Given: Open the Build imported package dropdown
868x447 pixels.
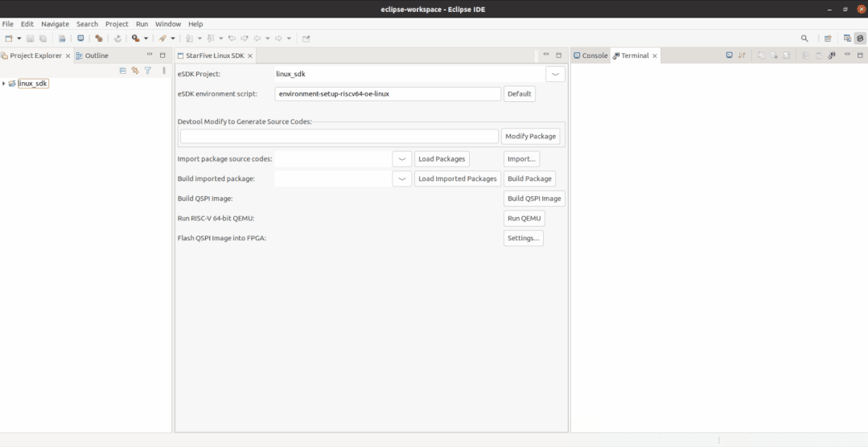Looking at the screenshot, I should click(x=402, y=178).
